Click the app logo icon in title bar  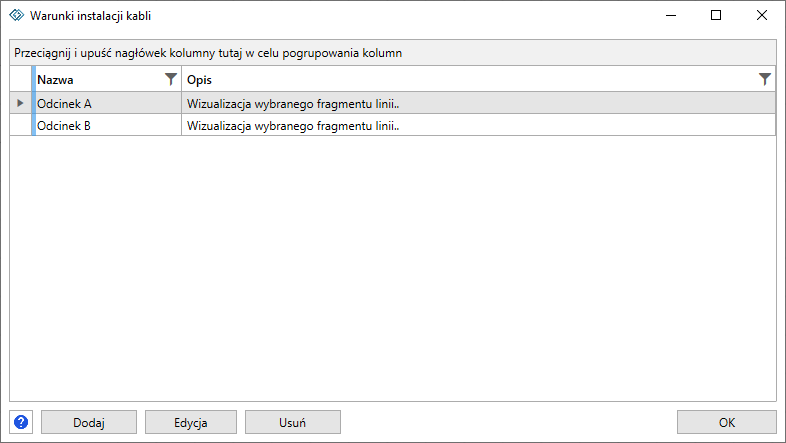coord(17,16)
